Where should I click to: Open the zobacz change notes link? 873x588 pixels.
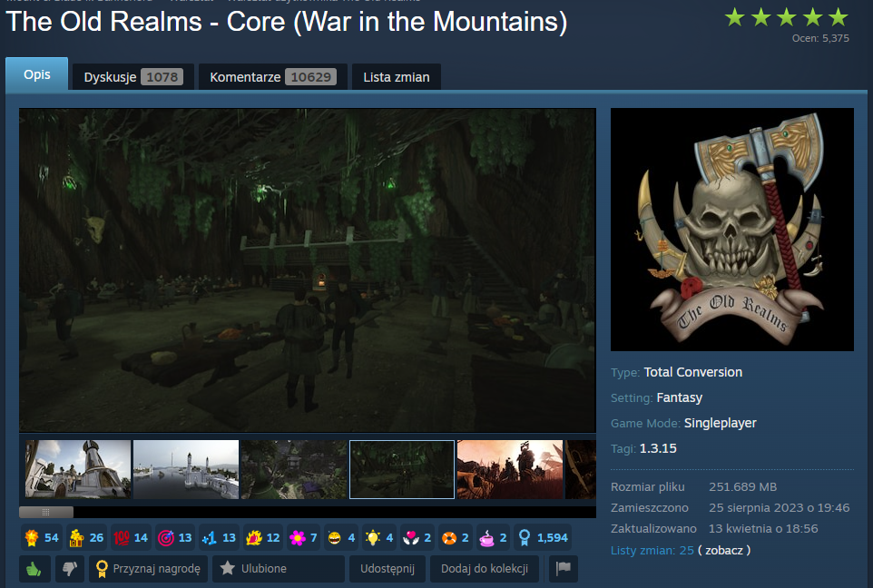(724, 550)
